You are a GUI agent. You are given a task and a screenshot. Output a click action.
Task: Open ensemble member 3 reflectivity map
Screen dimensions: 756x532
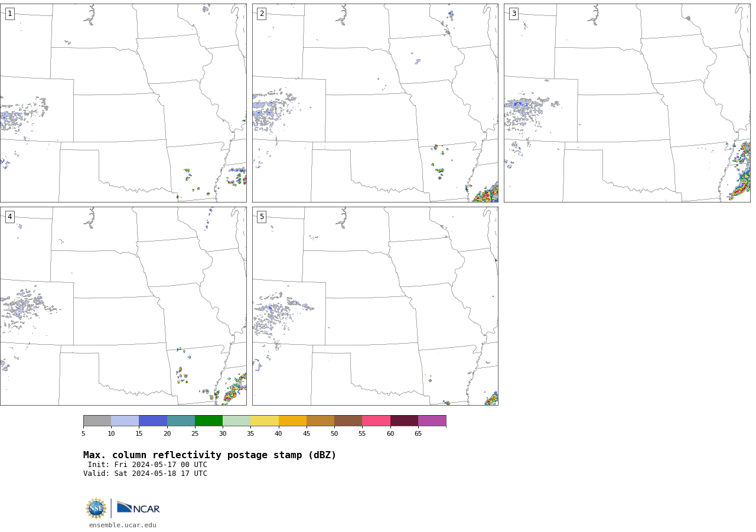[627, 103]
